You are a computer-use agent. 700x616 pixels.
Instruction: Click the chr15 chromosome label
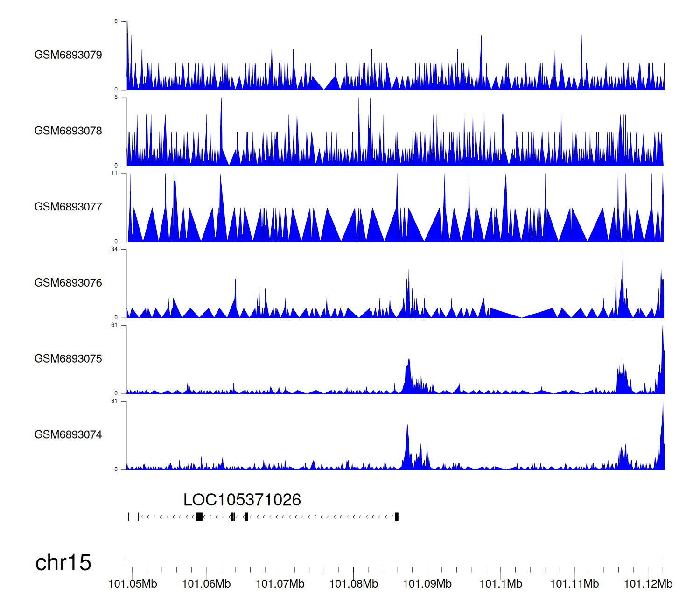[63, 563]
